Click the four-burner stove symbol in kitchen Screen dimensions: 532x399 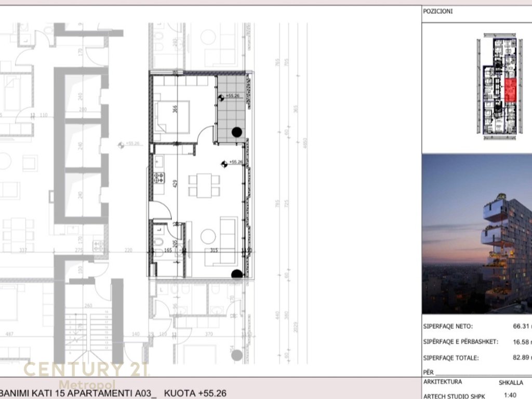(159, 178)
